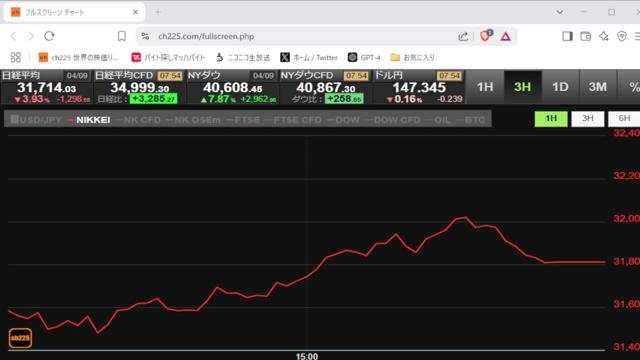Click the green 1H chart range button

[x=551, y=119]
